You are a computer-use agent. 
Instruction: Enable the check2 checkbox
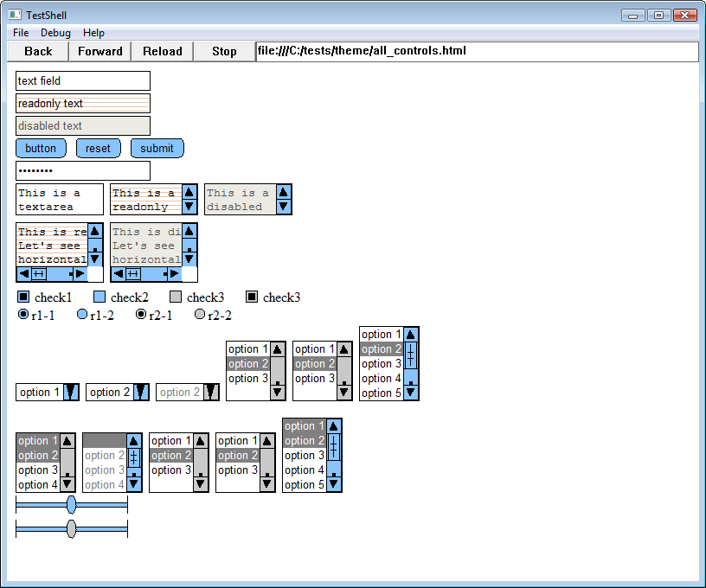[x=99, y=297]
